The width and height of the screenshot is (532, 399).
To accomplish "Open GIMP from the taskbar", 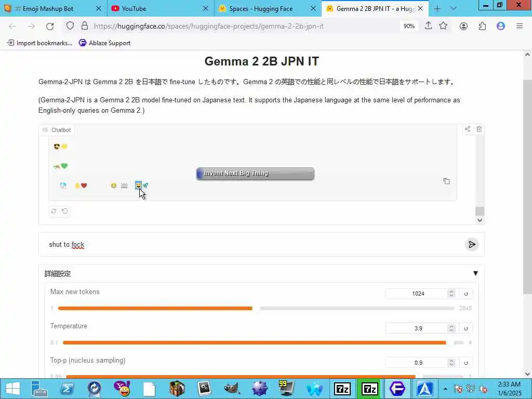I will (232, 389).
